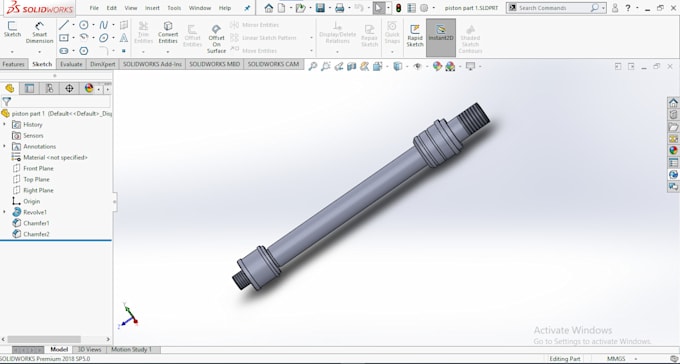
Task: Switch to the 3D Views tab
Action: click(x=89, y=349)
